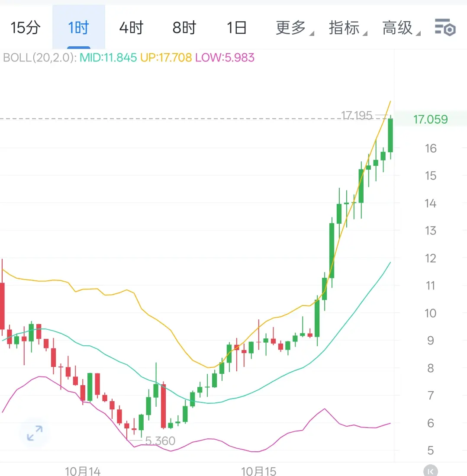Tap the 10 price axis label
The height and width of the screenshot is (476, 467).
pos(431,313)
